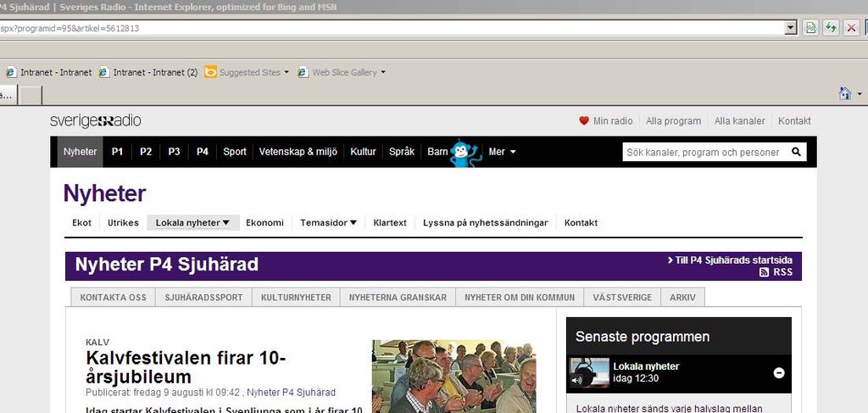Click the Sveriges Radio logo

click(x=95, y=120)
